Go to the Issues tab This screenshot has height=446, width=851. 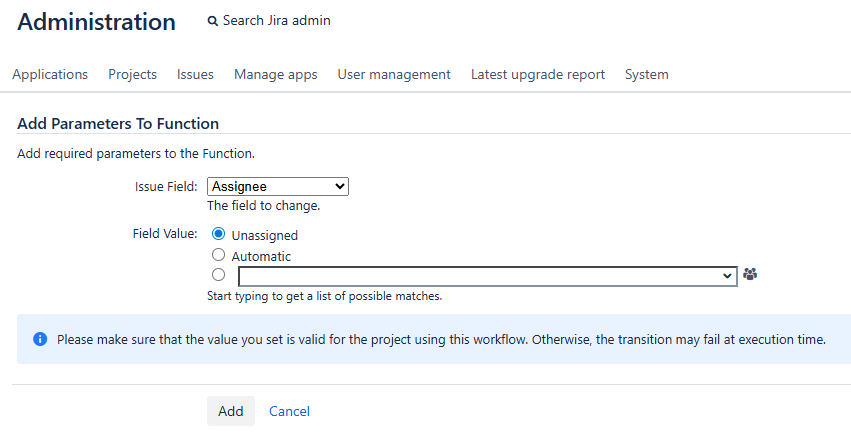tap(195, 74)
